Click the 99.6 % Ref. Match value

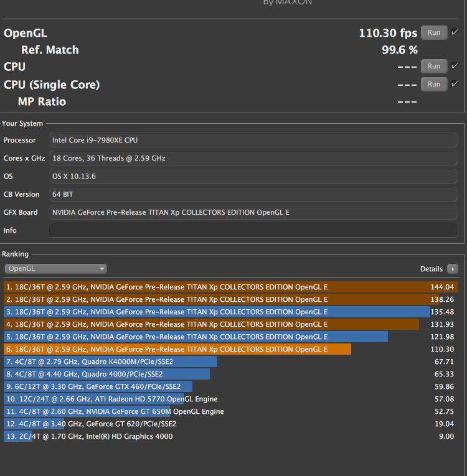[x=400, y=50]
